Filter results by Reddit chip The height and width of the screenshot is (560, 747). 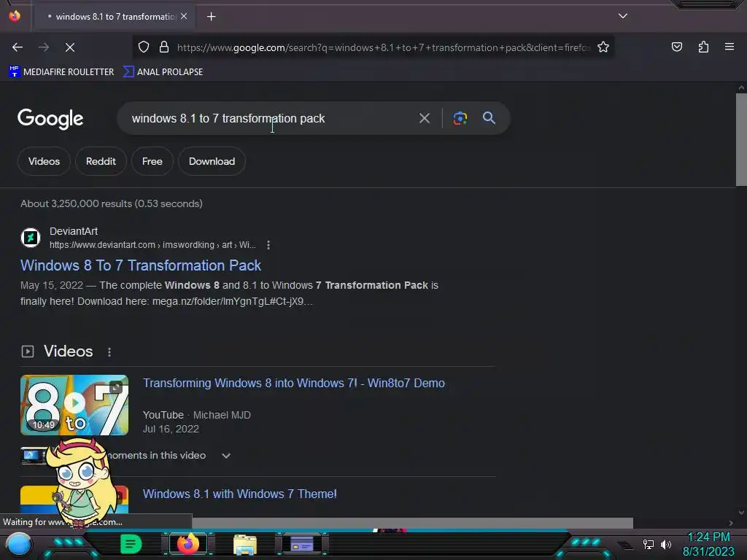[x=101, y=161]
